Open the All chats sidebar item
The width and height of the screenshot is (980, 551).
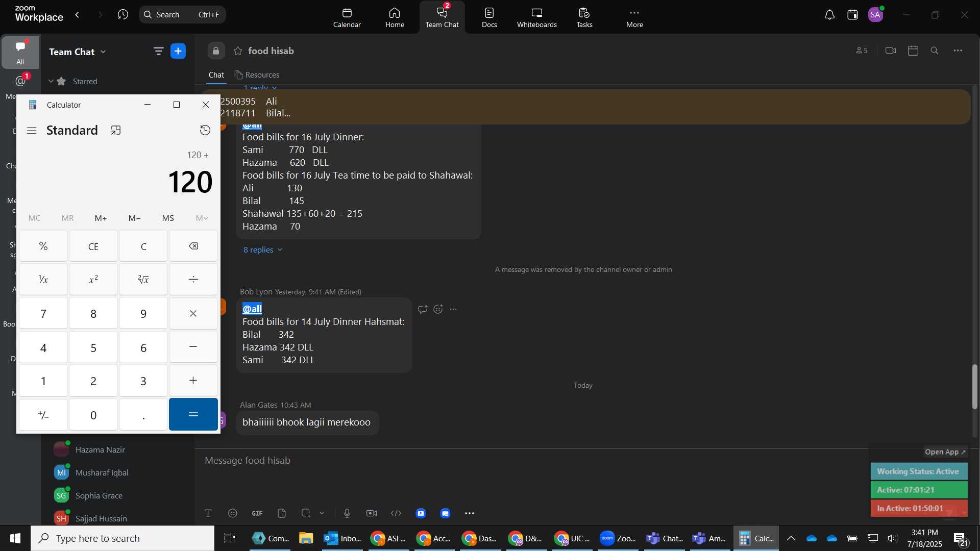pyautogui.click(x=20, y=52)
